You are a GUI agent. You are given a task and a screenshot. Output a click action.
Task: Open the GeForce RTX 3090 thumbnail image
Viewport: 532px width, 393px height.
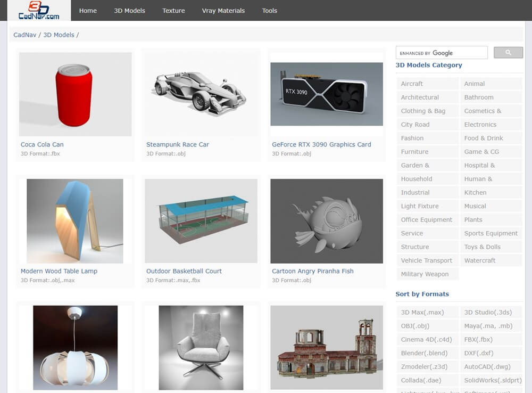click(x=327, y=94)
